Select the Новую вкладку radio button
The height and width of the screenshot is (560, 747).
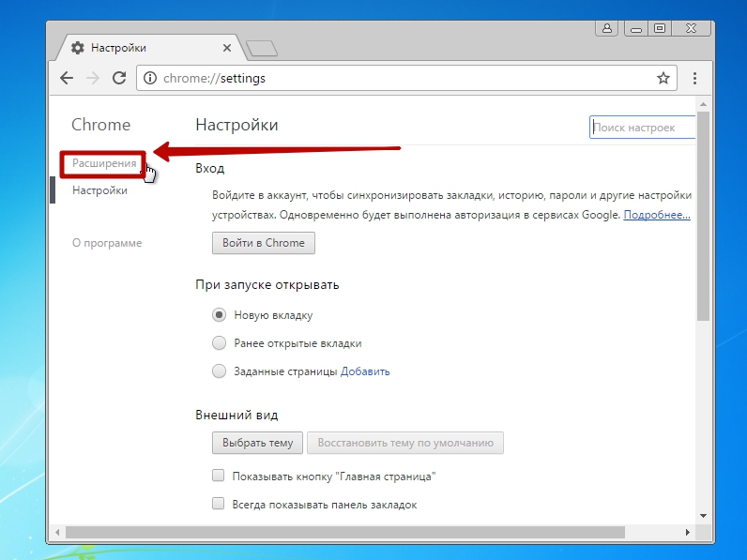coord(219,315)
